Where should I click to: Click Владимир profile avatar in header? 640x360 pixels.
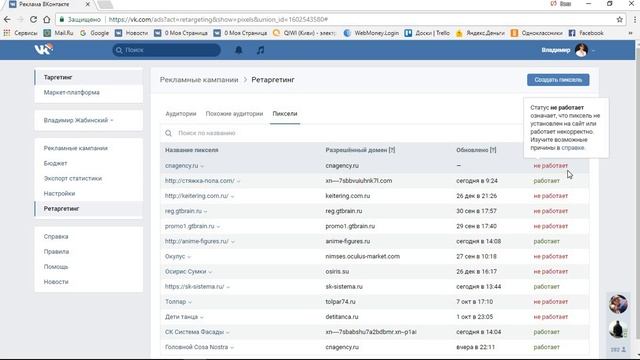581,50
